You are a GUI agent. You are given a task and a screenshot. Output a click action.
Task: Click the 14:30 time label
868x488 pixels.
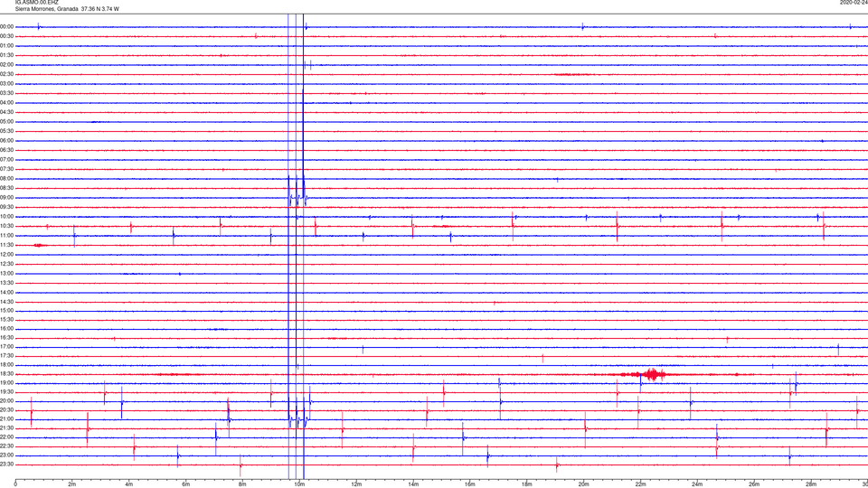7,302
